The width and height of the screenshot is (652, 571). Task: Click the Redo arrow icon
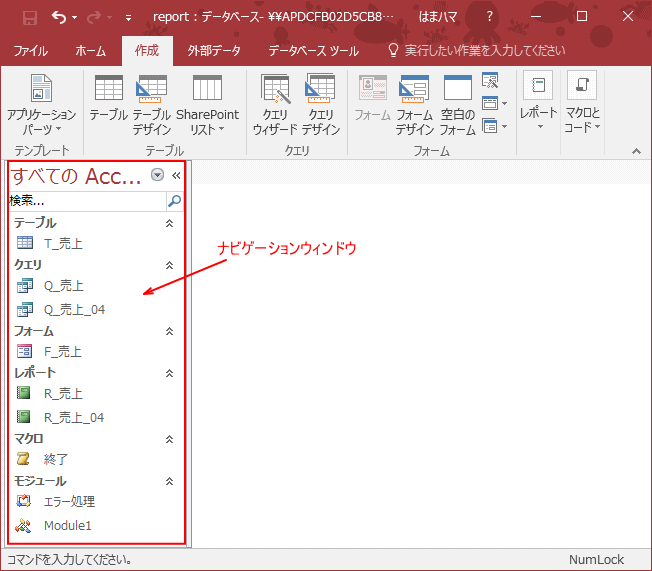pos(94,17)
